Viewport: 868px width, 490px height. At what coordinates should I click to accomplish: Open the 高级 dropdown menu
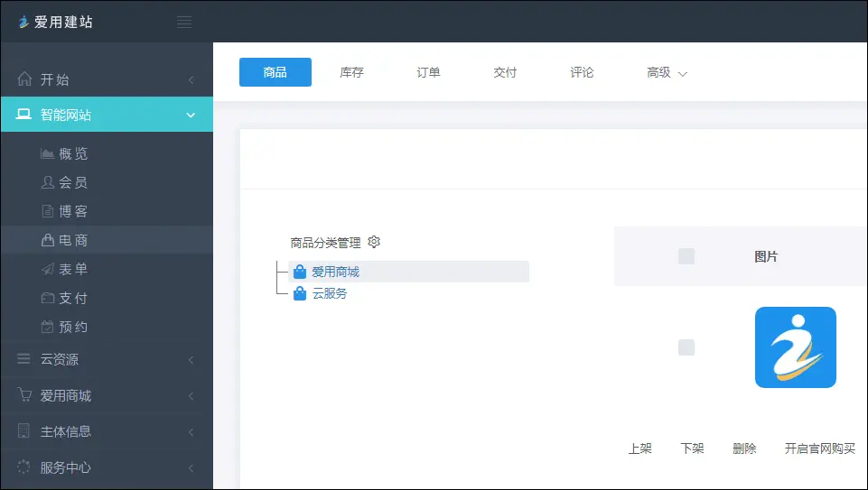(667, 72)
